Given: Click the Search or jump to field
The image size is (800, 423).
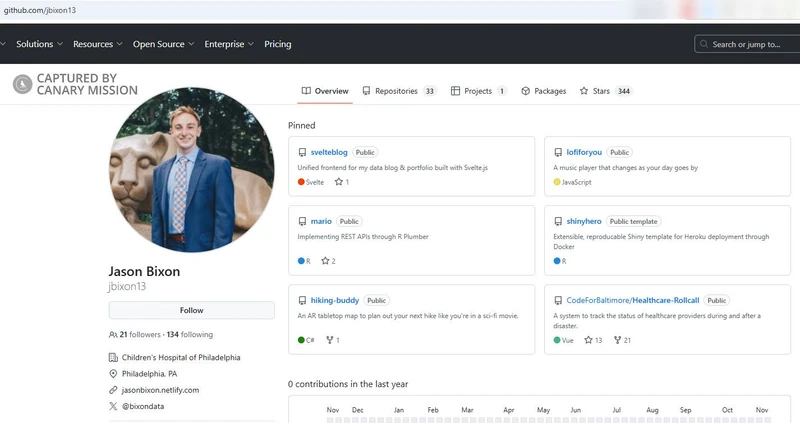Looking at the screenshot, I should 747,44.
